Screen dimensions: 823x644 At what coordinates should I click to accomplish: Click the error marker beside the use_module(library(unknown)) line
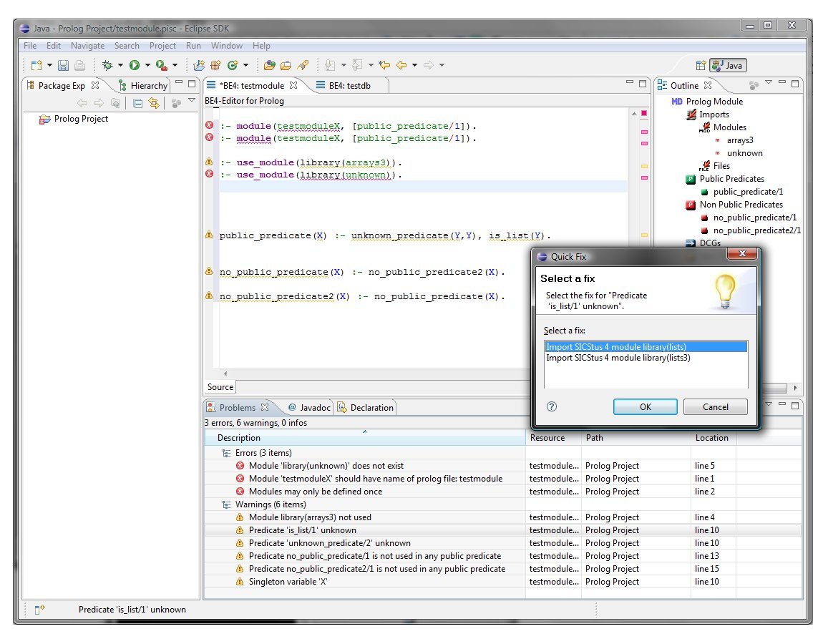[209, 174]
